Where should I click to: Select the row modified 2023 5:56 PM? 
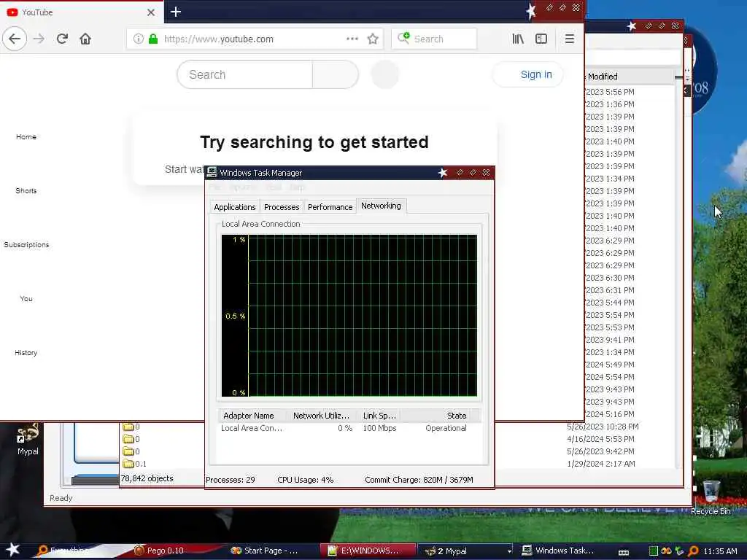coord(610,91)
